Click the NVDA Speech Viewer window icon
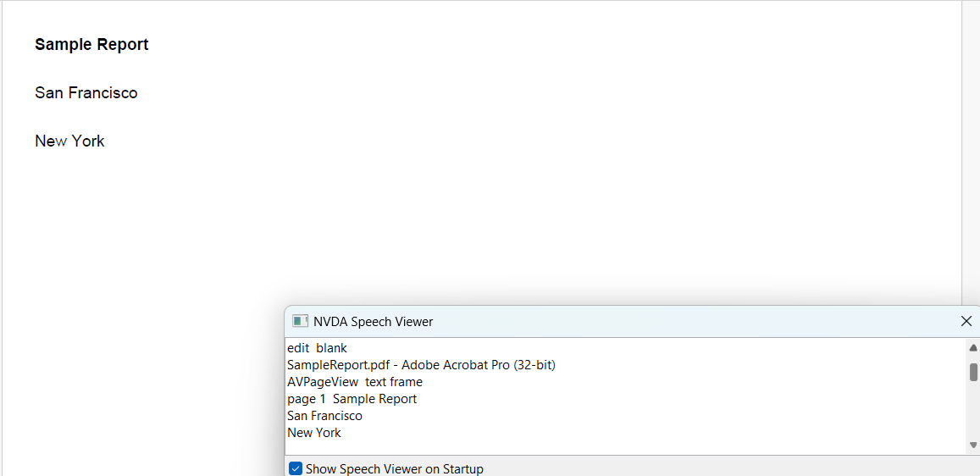 click(300, 321)
